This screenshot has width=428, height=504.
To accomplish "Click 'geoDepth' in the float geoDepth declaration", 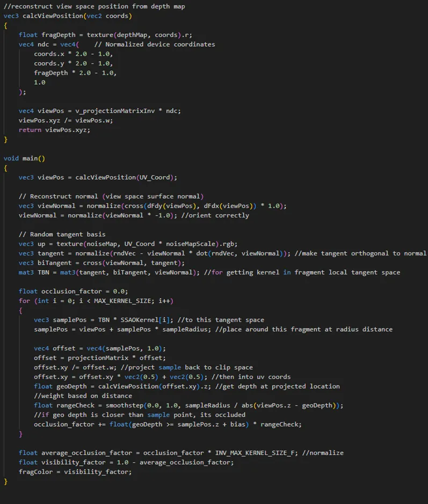I will coord(71,386).
